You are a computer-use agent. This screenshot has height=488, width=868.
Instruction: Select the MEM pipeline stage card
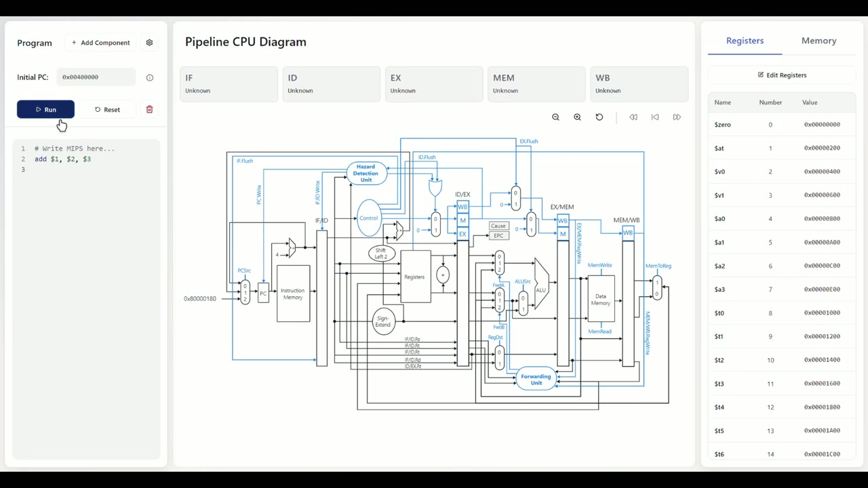pyautogui.click(x=536, y=84)
